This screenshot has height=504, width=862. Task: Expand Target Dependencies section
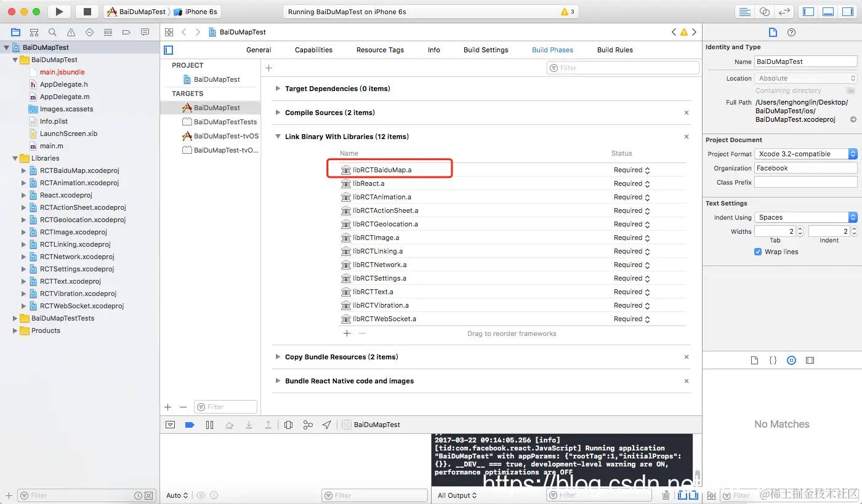278,89
